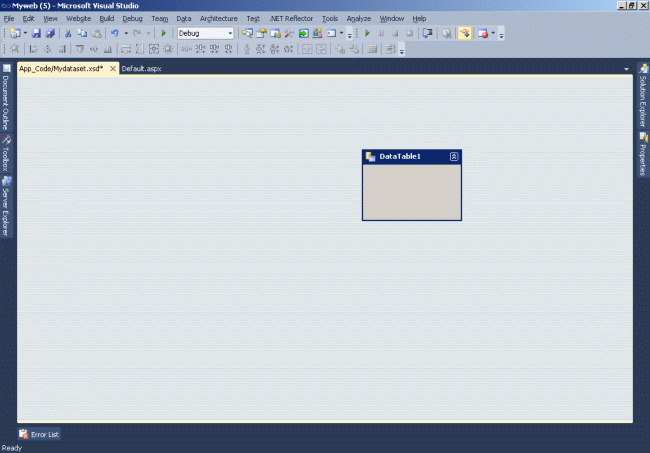
Task: Open the active files list dropdown arrow
Action: click(626, 69)
